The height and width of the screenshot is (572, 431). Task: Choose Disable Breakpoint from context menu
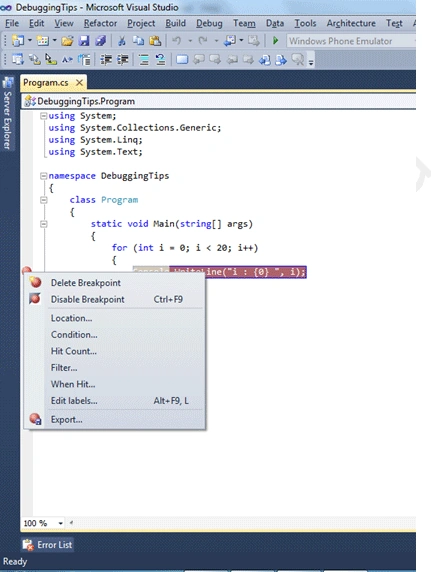[x=115, y=299]
